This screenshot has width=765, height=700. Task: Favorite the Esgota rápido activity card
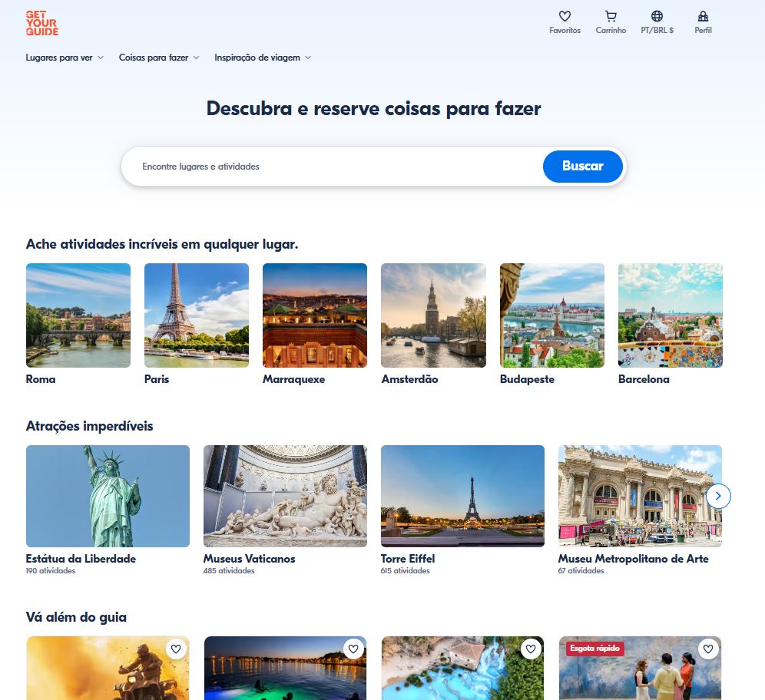[708, 649]
